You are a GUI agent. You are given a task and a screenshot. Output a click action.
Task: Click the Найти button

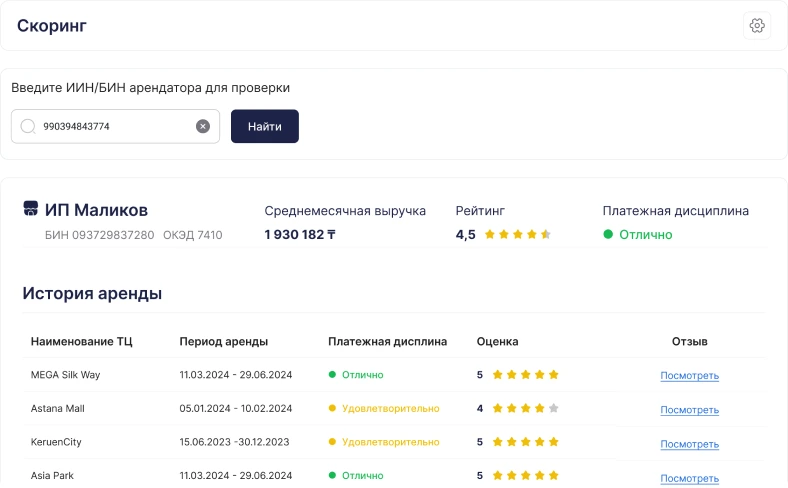[x=265, y=126]
